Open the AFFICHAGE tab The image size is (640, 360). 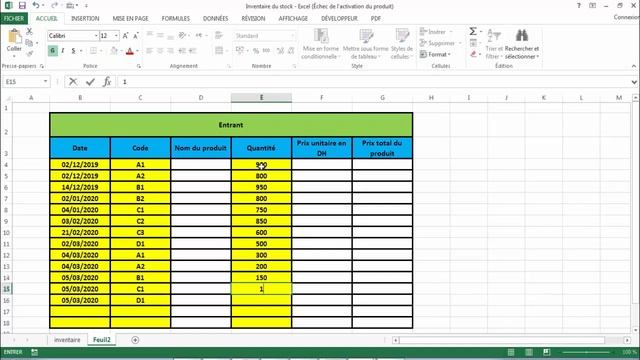[x=293, y=18]
